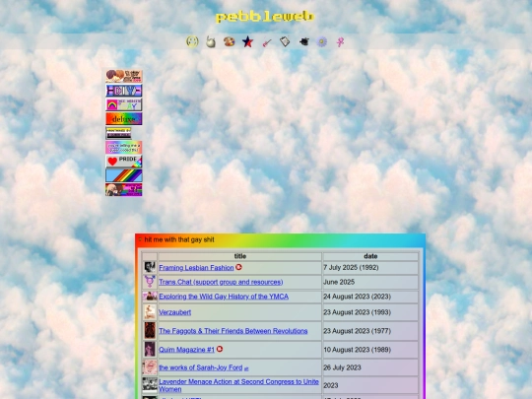Click the blue diagonal rainbow stripe badge
The image size is (532, 399).
[x=124, y=175]
